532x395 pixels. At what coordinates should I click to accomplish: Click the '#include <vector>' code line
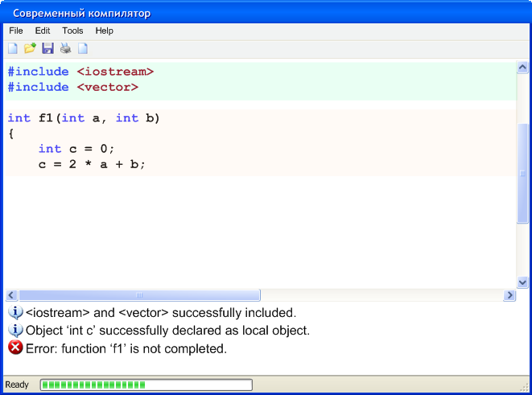(x=73, y=88)
